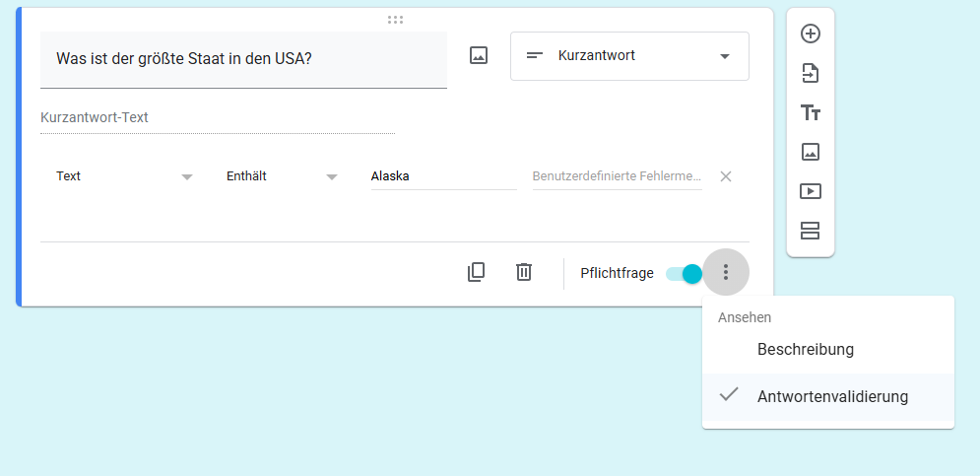Insert image next to question title
Image resolution: width=980 pixels, height=476 pixels.
click(478, 55)
